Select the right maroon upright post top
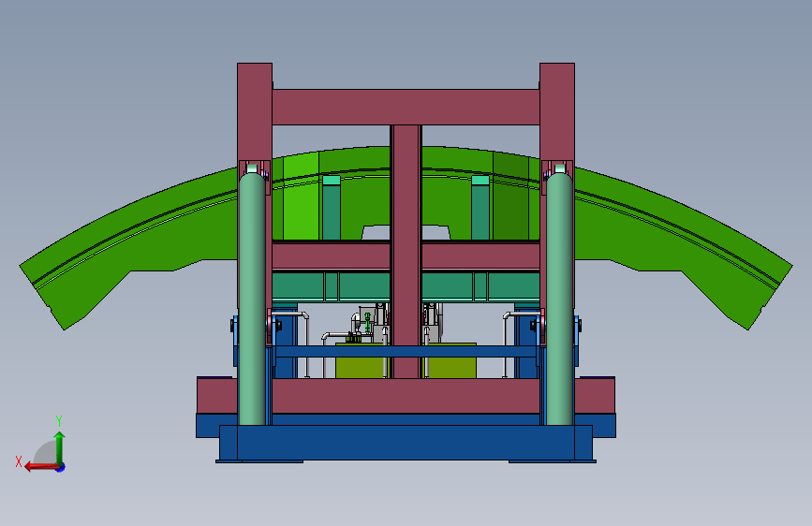Image resolution: width=812 pixels, height=526 pixels. pyautogui.click(x=557, y=111)
